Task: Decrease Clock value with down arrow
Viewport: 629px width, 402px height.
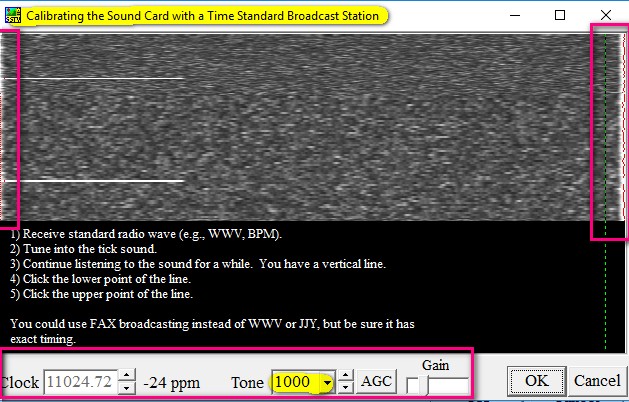Action: click(127, 387)
